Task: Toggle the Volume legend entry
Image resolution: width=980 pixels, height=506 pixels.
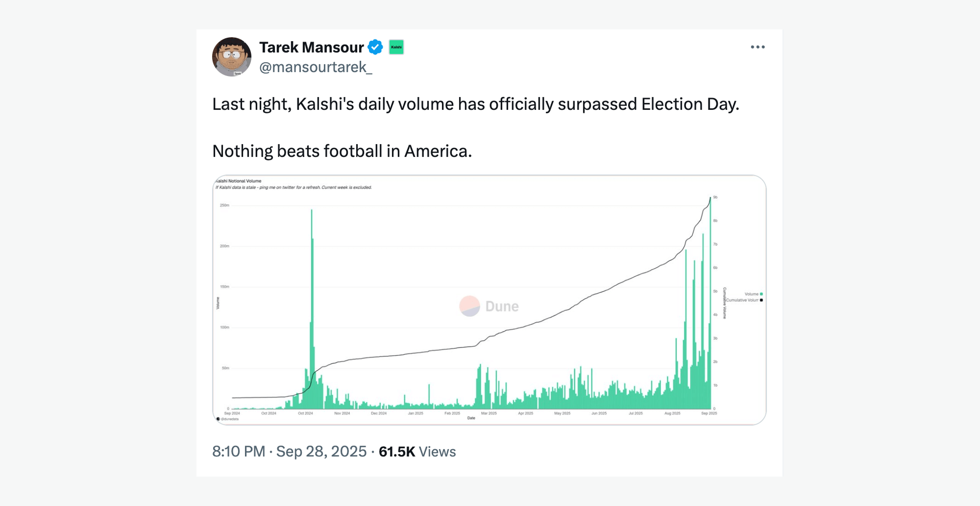Action: pos(751,294)
